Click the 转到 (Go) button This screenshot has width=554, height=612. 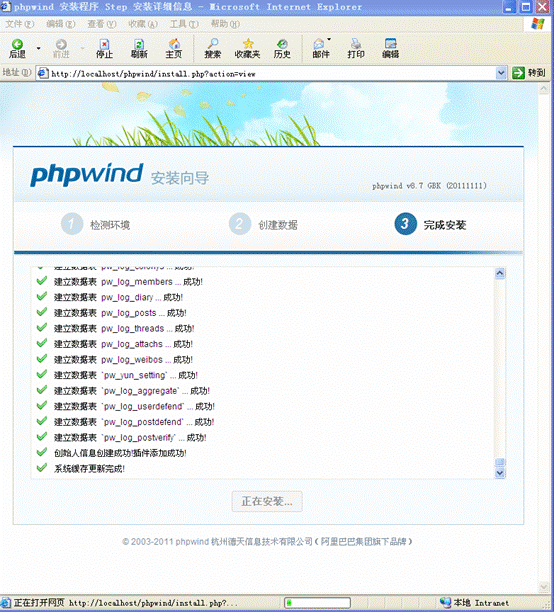click(529, 73)
